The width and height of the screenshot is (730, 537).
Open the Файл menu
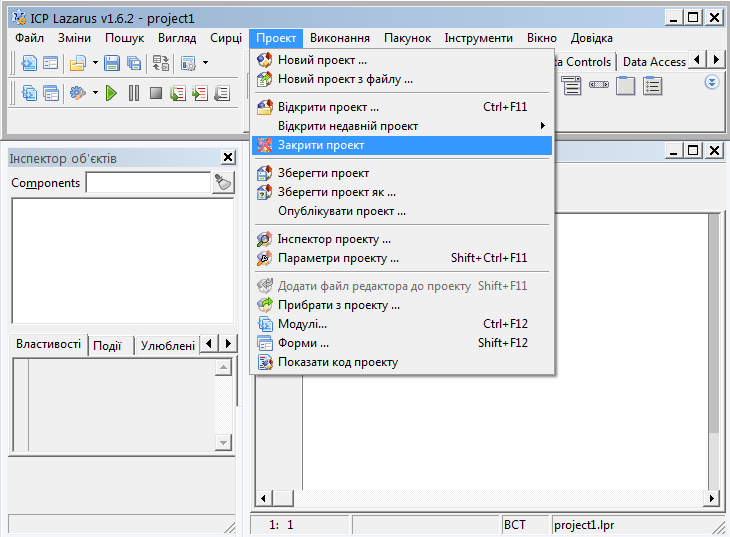[x=29, y=38]
